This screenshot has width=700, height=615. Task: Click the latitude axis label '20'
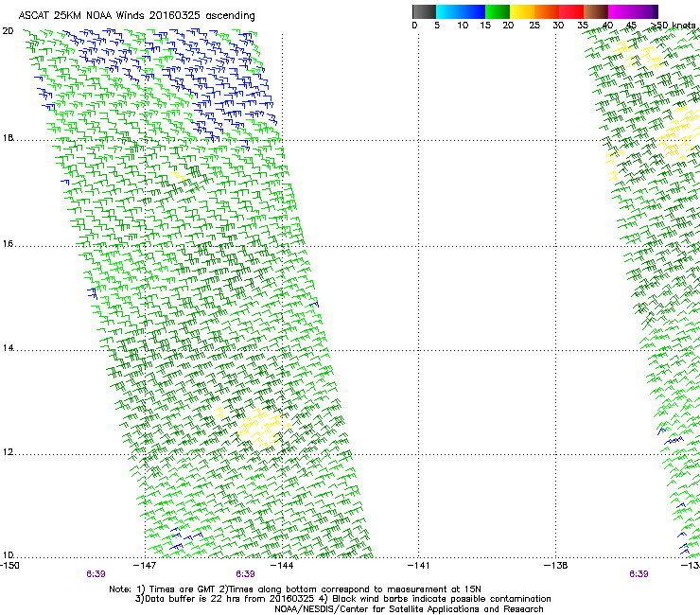pyautogui.click(x=8, y=31)
